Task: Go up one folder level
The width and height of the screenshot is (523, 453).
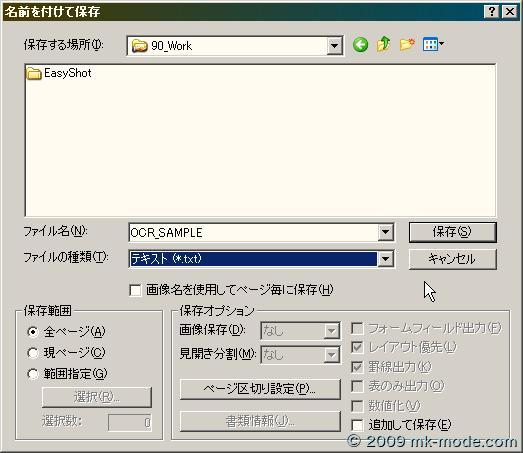Action: pos(384,44)
